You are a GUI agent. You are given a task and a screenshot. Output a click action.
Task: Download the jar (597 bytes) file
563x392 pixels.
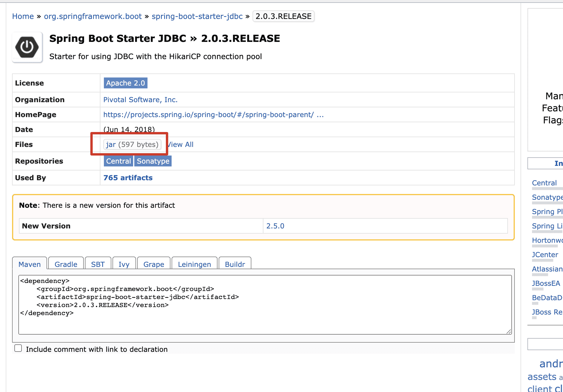[132, 144]
